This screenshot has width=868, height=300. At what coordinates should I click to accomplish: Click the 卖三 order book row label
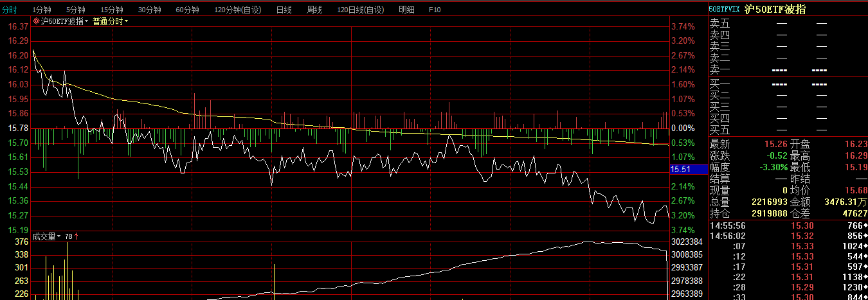tap(720, 46)
